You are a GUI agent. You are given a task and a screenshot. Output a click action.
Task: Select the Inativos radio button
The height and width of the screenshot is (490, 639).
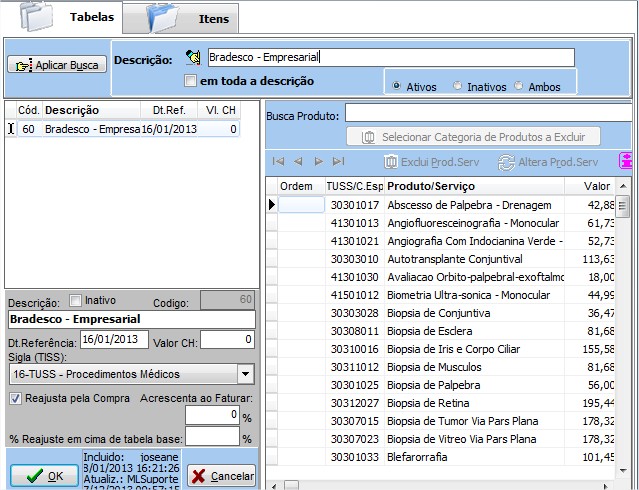coord(458,86)
